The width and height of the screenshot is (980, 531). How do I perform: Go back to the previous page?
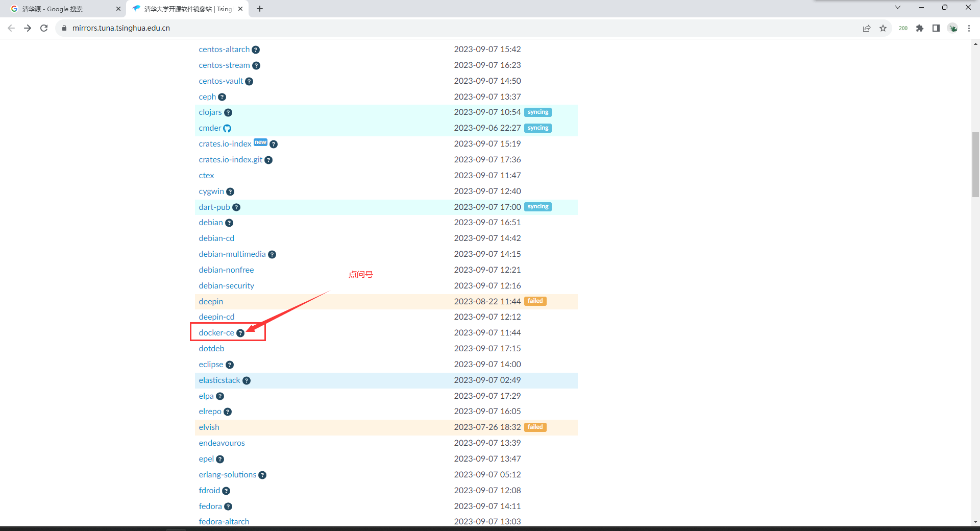(11, 28)
